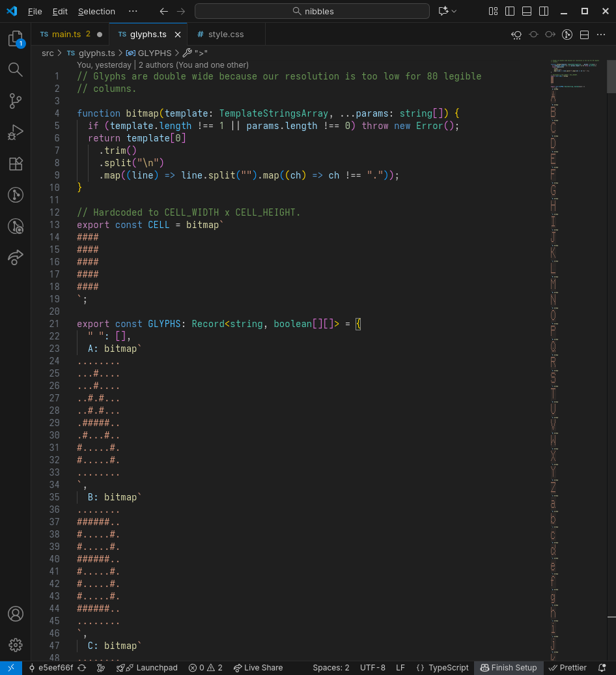Screen dimensions: 616x675
Task: Open the Live Share activity bar icon
Action: click(x=16, y=257)
